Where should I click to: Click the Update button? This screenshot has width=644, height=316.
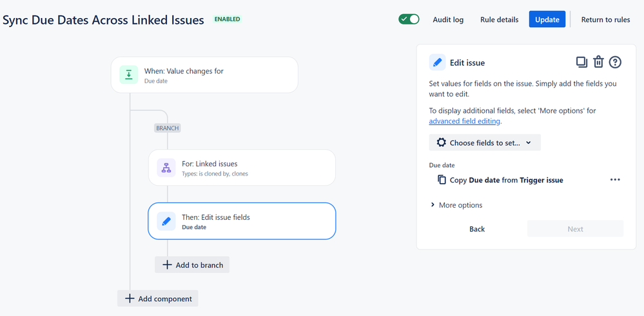tap(547, 19)
